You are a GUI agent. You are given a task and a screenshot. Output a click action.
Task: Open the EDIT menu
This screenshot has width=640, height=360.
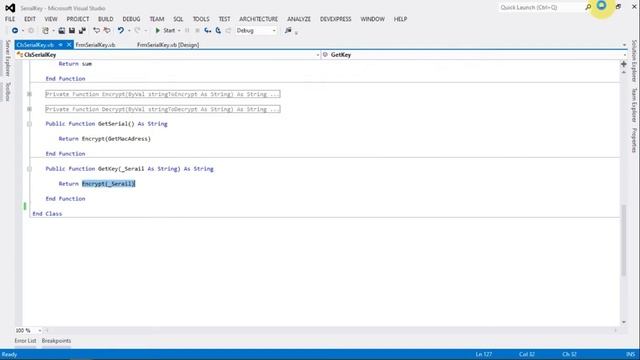(x=30, y=19)
